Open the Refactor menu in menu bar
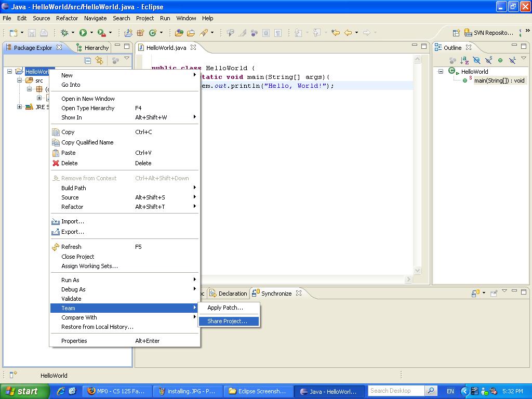Screen dimensions: 532x399 (67, 18)
